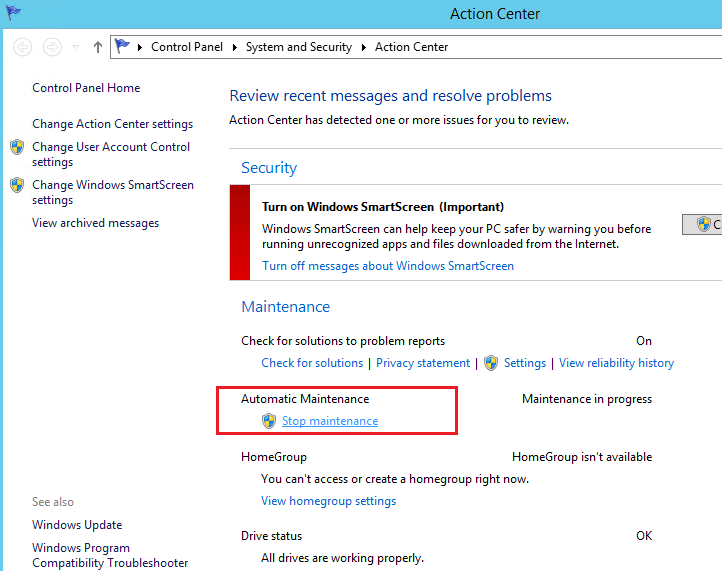Open the Privacy statement link
This screenshot has height=571, width=722.
point(423,363)
